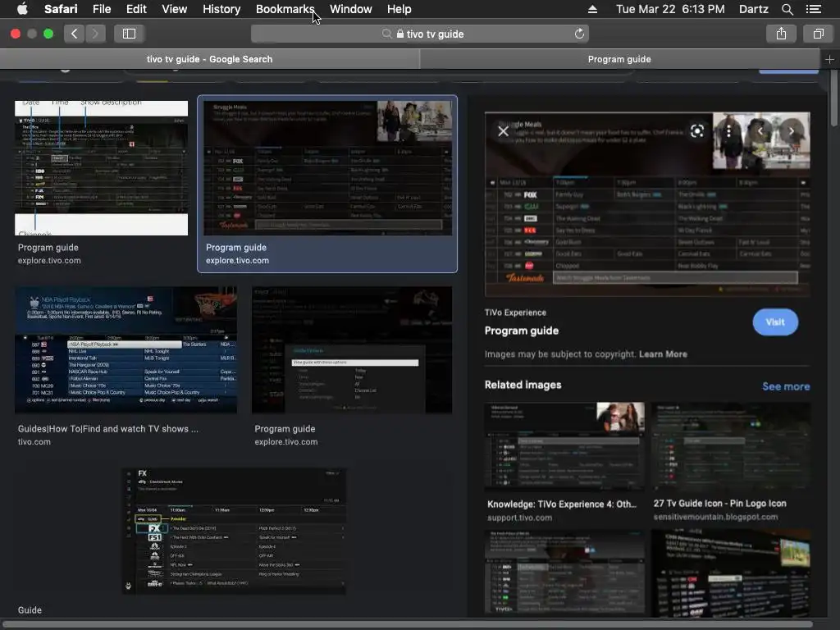This screenshot has width=840, height=630.
Task: Open the Help menu
Action: click(399, 9)
